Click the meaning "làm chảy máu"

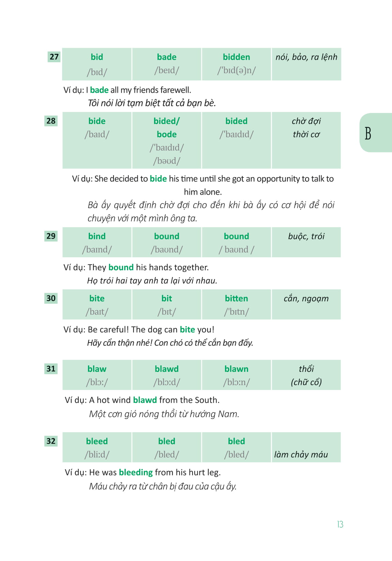[301, 454]
